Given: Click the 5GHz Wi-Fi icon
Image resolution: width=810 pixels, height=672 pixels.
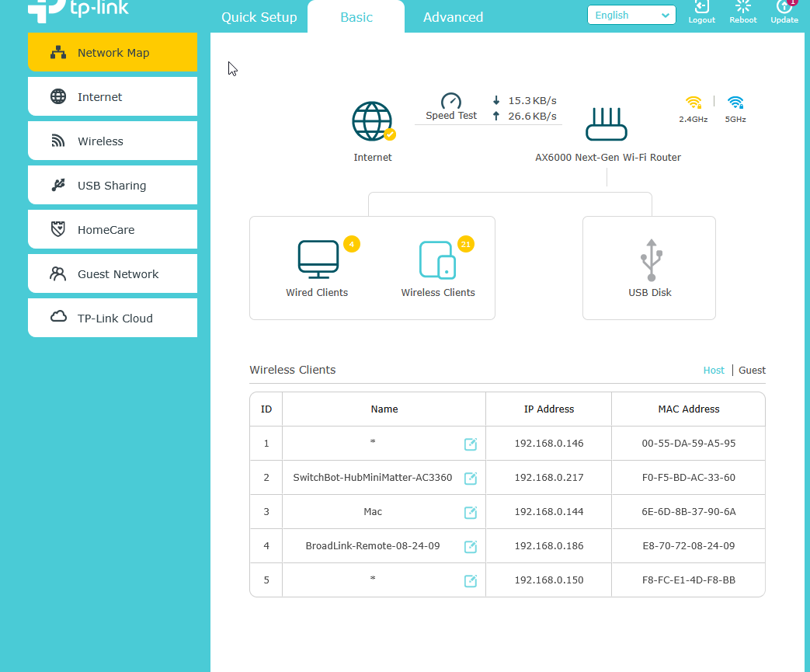Looking at the screenshot, I should coord(735,103).
